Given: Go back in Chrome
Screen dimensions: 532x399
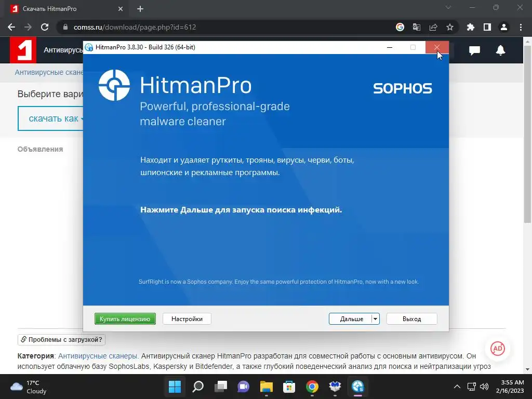Looking at the screenshot, I should [x=11, y=27].
